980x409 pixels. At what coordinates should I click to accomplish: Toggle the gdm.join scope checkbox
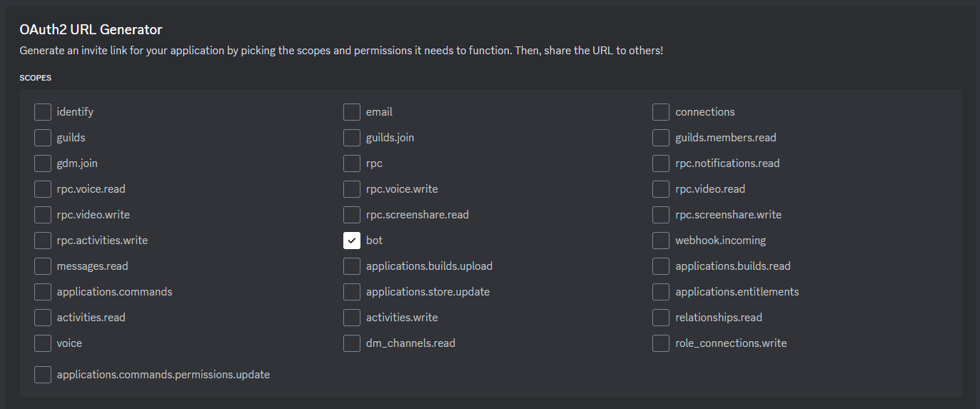coord(43,163)
